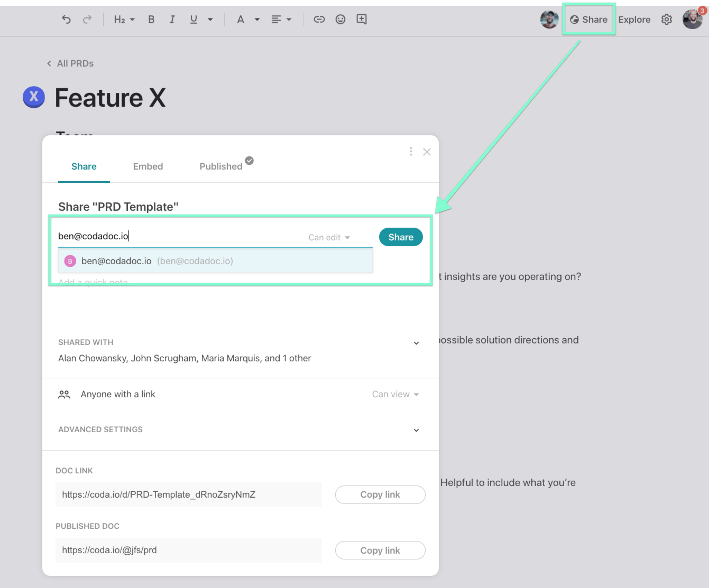This screenshot has height=588, width=709.
Task: Open text color dropdown arrow
Action: click(x=257, y=20)
